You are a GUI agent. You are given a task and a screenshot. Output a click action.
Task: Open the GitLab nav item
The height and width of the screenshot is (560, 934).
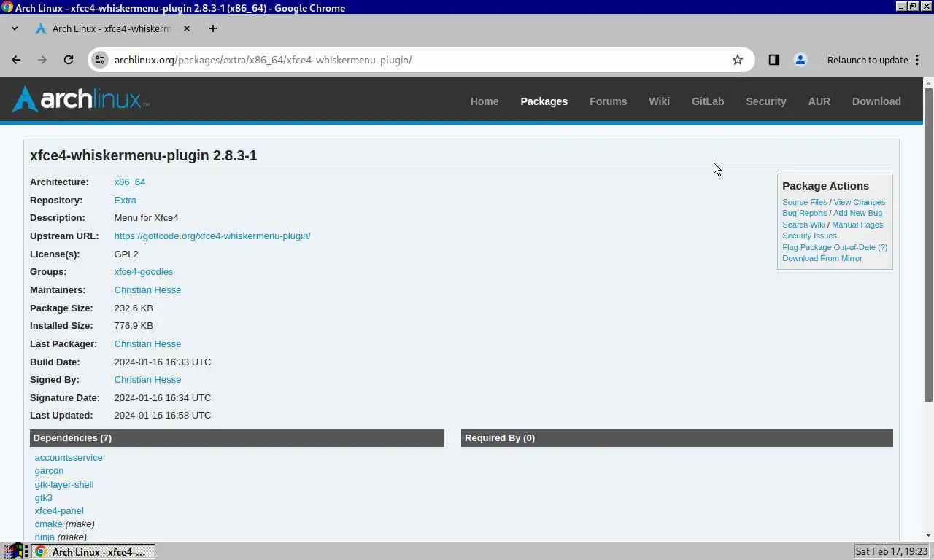(x=708, y=101)
